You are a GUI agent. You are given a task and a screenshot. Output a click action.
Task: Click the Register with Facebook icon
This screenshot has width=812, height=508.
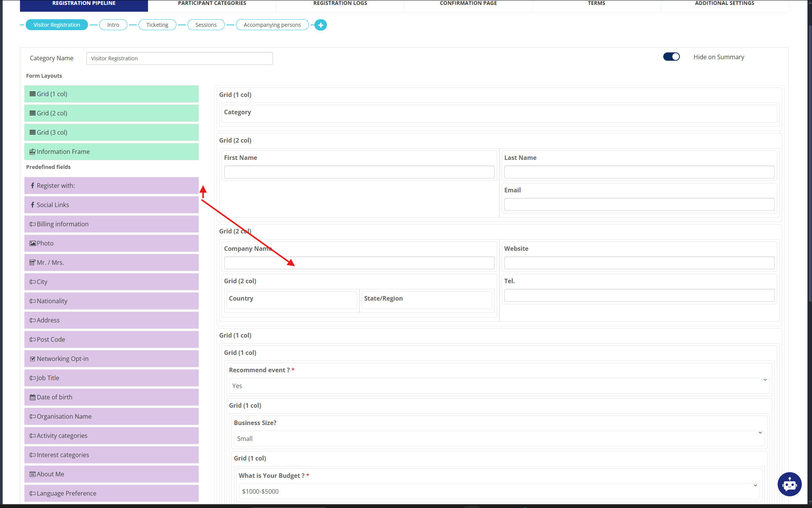point(32,186)
